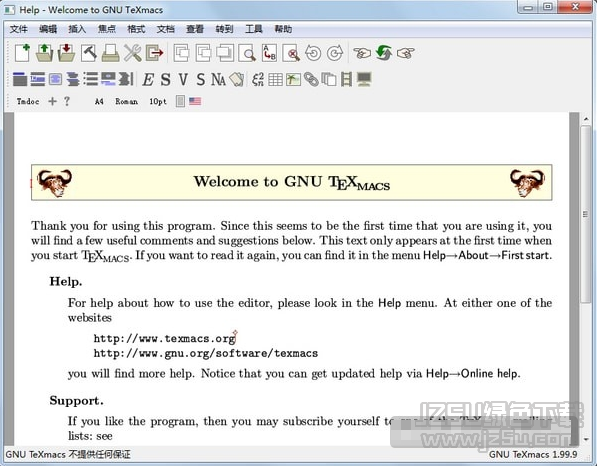Open the 查看 menu
Image resolution: width=597 pixels, height=466 pixels.
click(195, 29)
